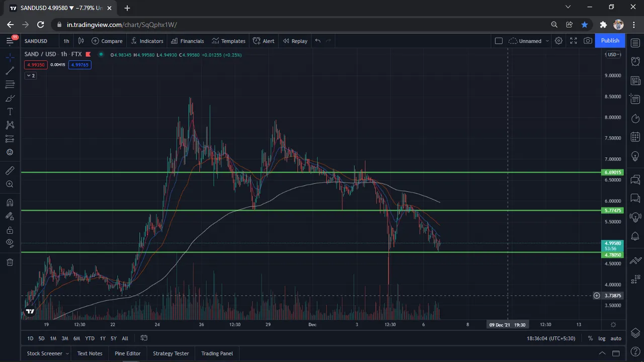Set range to 5D

click(x=41, y=338)
